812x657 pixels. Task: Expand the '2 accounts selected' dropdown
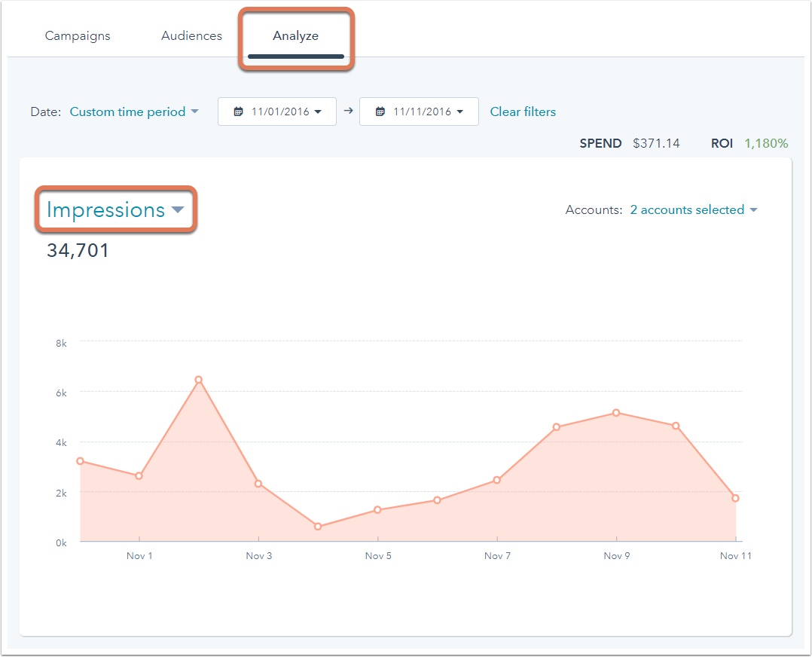[x=693, y=210]
